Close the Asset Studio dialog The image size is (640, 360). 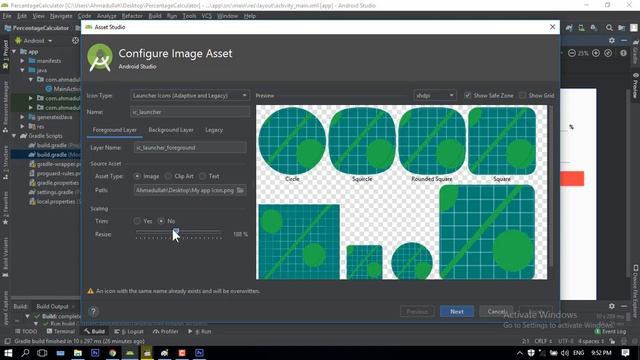tap(553, 27)
